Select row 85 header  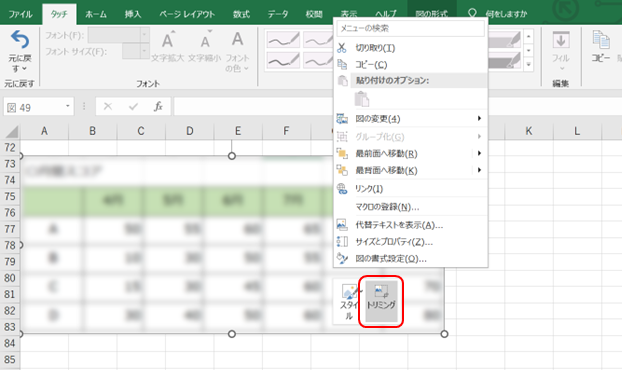click(x=10, y=360)
